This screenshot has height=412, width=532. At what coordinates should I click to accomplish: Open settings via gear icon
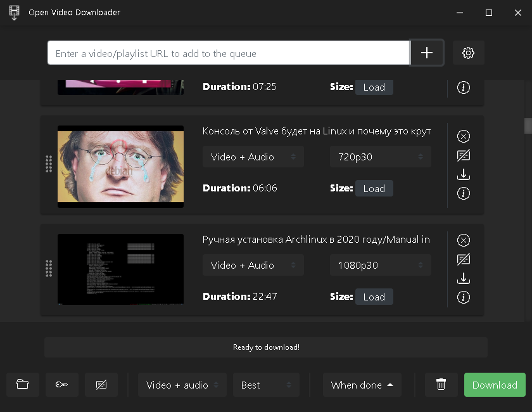point(468,53)
